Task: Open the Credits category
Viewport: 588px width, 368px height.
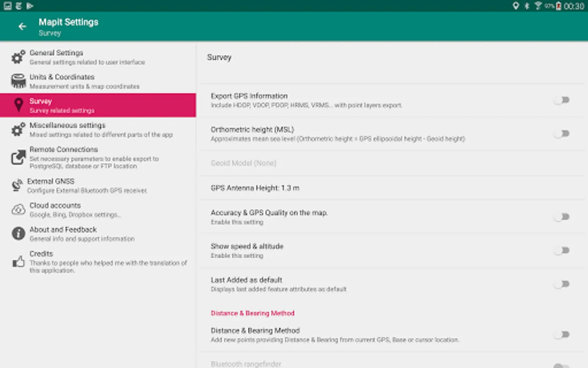Action: pos(98,261)
